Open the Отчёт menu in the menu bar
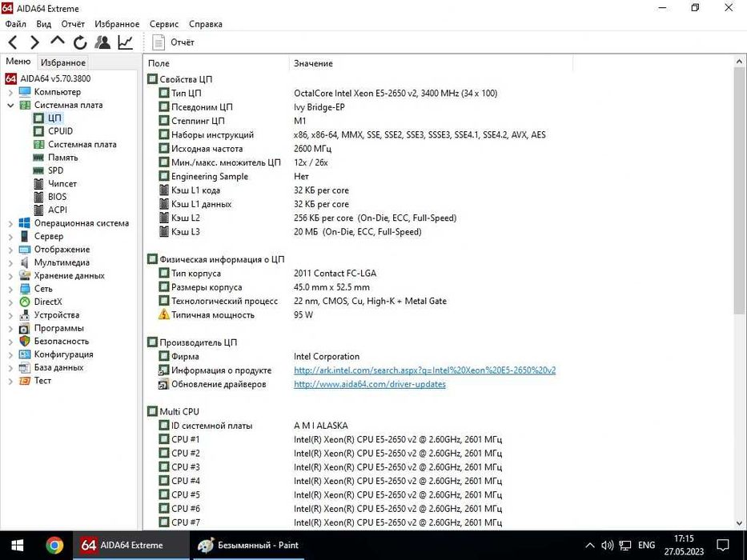Image resolution: width=747 pixels, height=560 pixels. click(x=73, y=24)
